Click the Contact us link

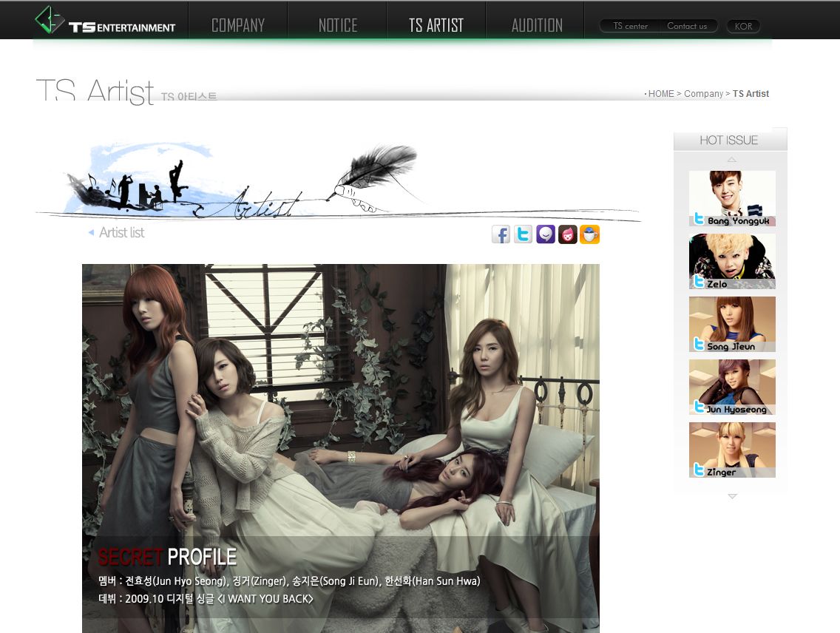pos(687,27)
